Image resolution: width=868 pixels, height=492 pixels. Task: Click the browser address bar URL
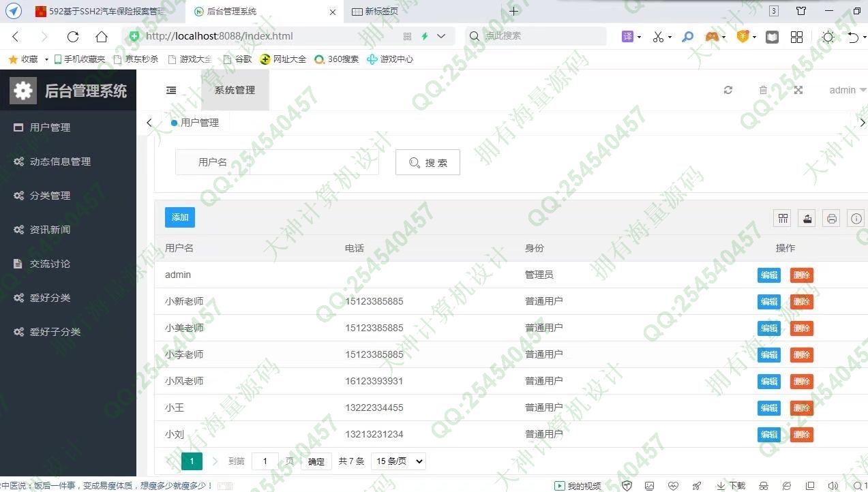pyautogui.click(x=220, y=36)
